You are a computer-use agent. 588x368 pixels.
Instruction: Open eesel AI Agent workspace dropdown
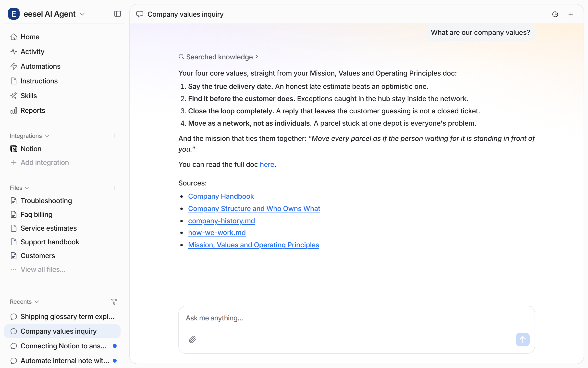82,14
